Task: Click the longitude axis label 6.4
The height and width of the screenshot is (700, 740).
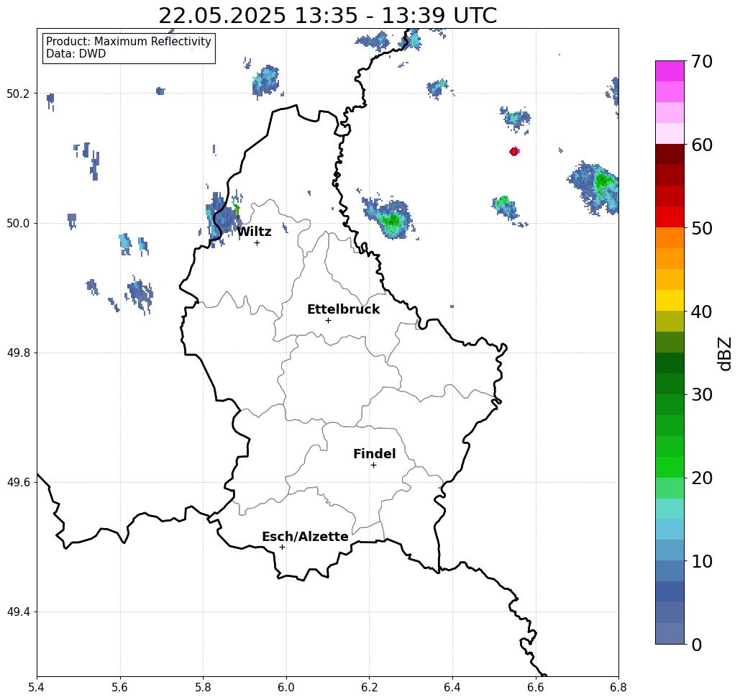Action: click(x=452, y=687)
